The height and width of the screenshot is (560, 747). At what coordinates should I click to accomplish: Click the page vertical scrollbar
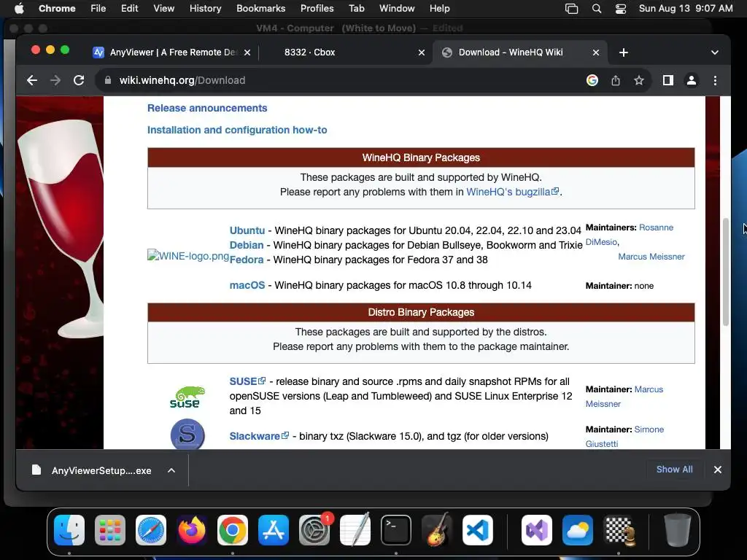tap(726, 272)
